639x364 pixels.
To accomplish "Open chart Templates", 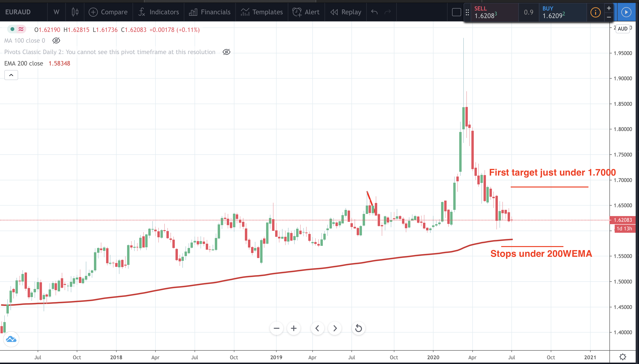I will coord(262,12).
